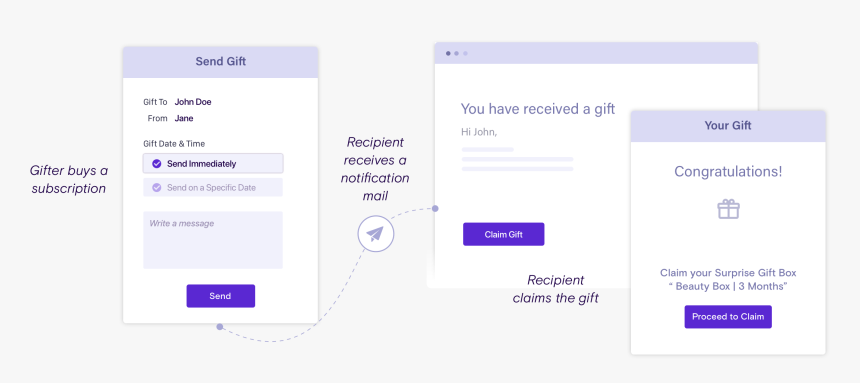
Task: Click the third light dot in browser bar
Action: pyautogui.click(x=466, y=53)
